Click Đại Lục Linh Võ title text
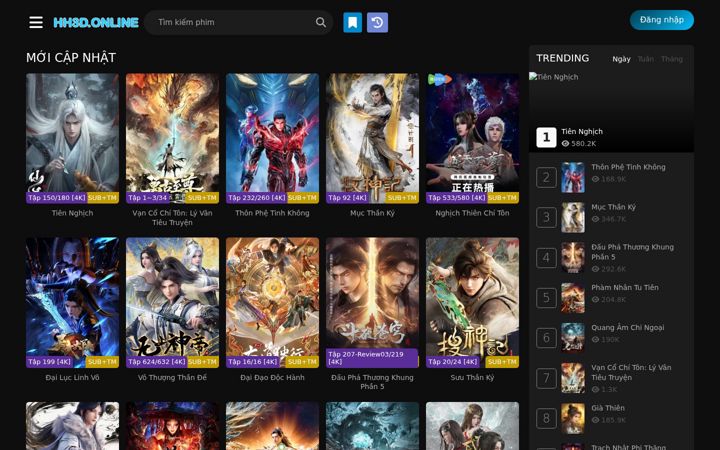Image resolution: width=720 pixels, height=450 pixels. pyautogui.click(x=73, y=377)
